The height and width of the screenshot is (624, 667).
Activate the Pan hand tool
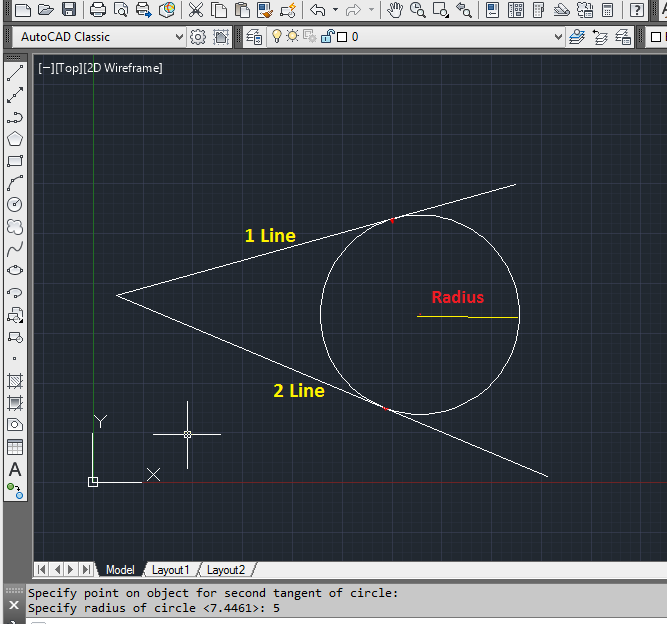pos(395,9)
